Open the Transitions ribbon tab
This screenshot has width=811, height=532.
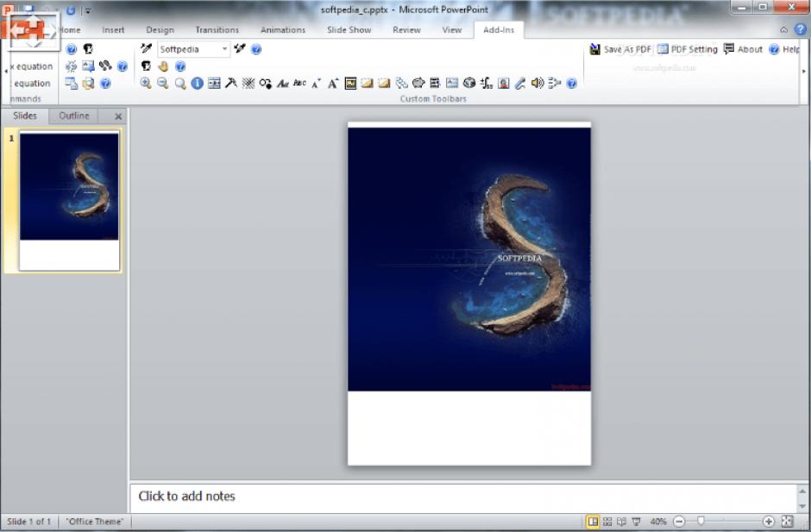(x=217, y=30)
